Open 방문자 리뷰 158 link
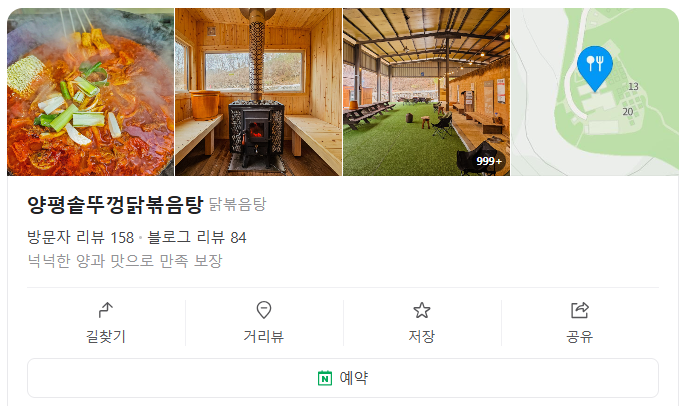The width and height of the screenshot is (693, 406). coord(80,238)
